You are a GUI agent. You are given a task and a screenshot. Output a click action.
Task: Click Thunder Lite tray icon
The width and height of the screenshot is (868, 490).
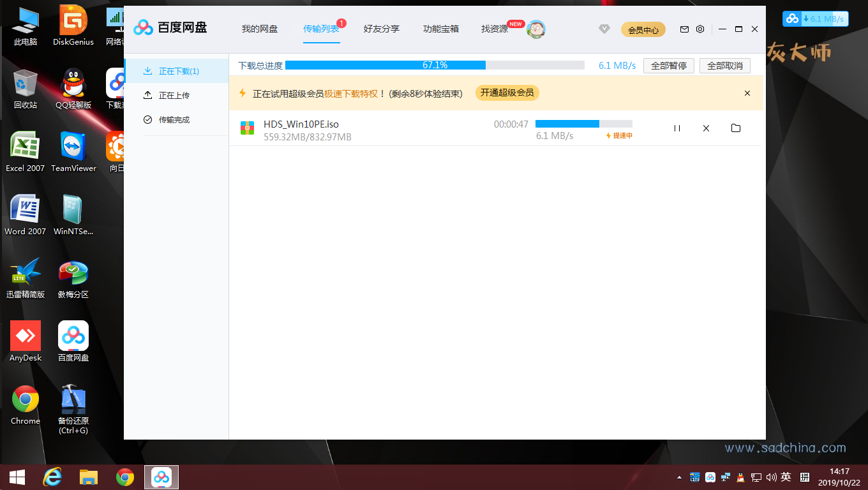click(695, 477)
